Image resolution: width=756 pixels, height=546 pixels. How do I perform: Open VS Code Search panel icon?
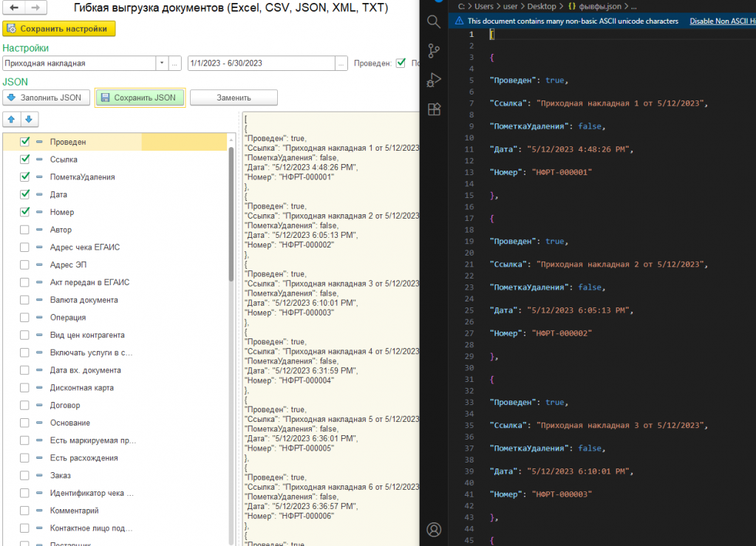click(x=434, y=22)
